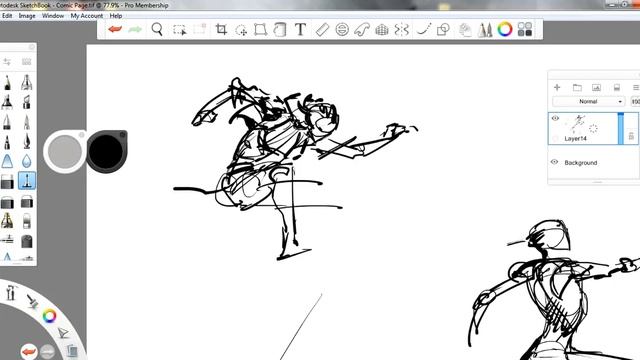
Task: Select the Text tool
Action: tap(300, 29)
